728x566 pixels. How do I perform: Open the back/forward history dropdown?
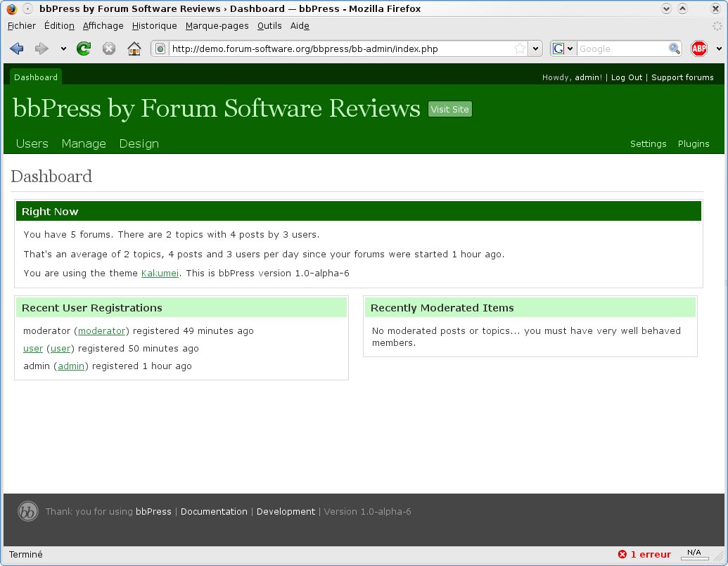(x=63, y=49)
